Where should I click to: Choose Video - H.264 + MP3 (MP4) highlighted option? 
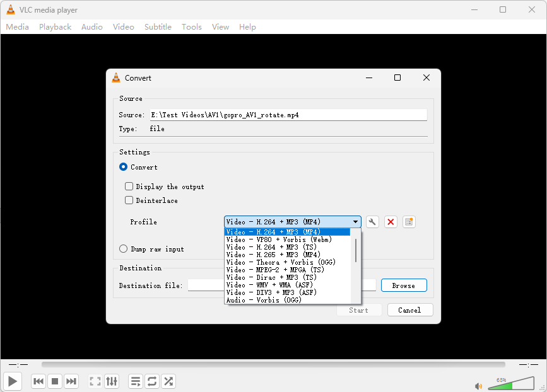pos(288,232)
